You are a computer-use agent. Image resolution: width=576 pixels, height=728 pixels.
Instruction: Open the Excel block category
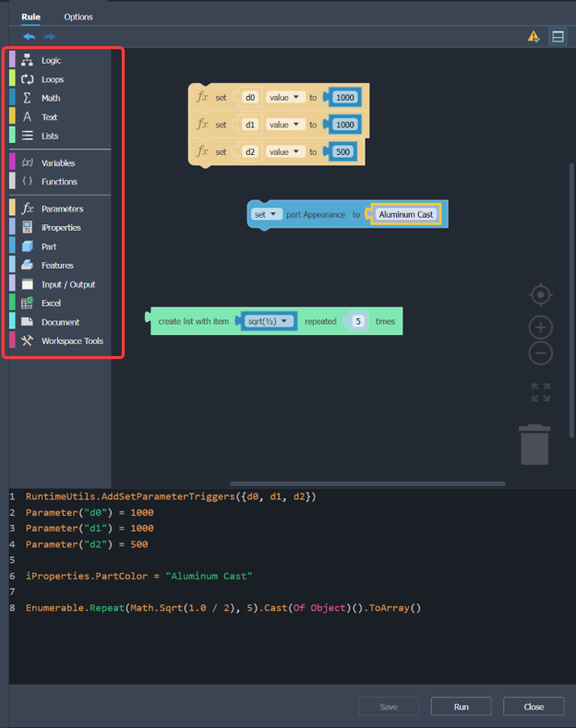point(60,304)
